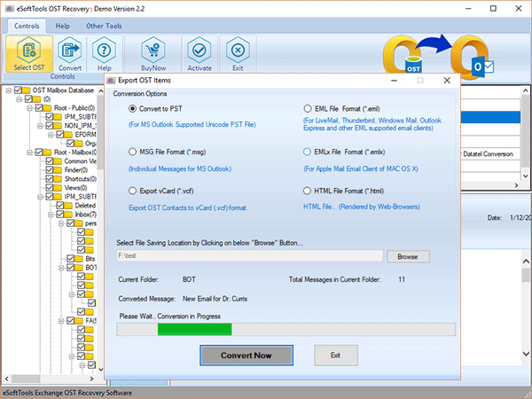
Task: Click the Export OST Items dialog title icon
Action: tap(111, 80)
